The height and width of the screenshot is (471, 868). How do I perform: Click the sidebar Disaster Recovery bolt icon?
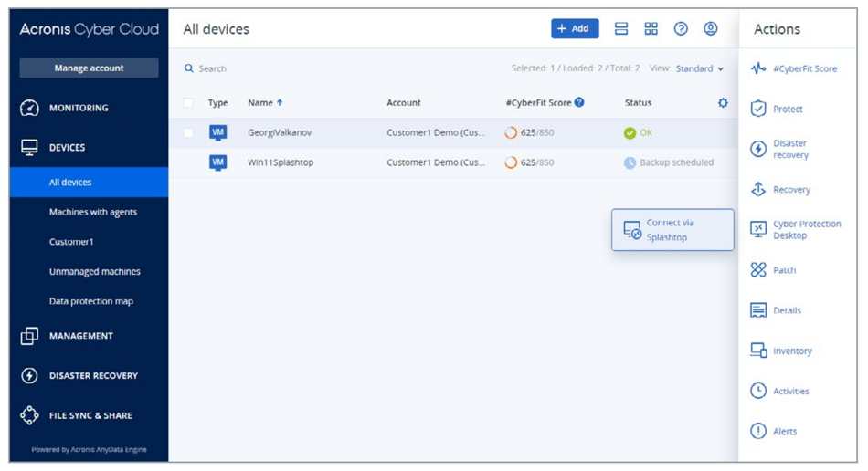tap(29, 376)
